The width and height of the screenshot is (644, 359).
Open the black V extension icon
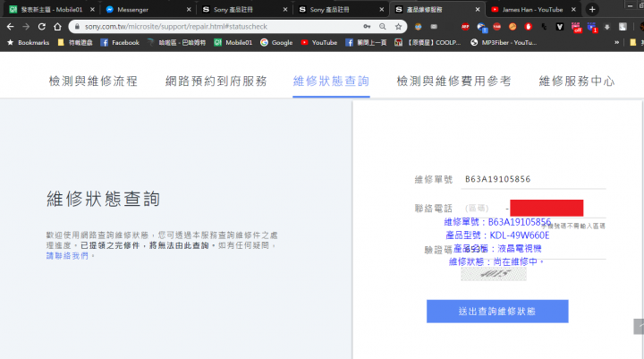559,27
